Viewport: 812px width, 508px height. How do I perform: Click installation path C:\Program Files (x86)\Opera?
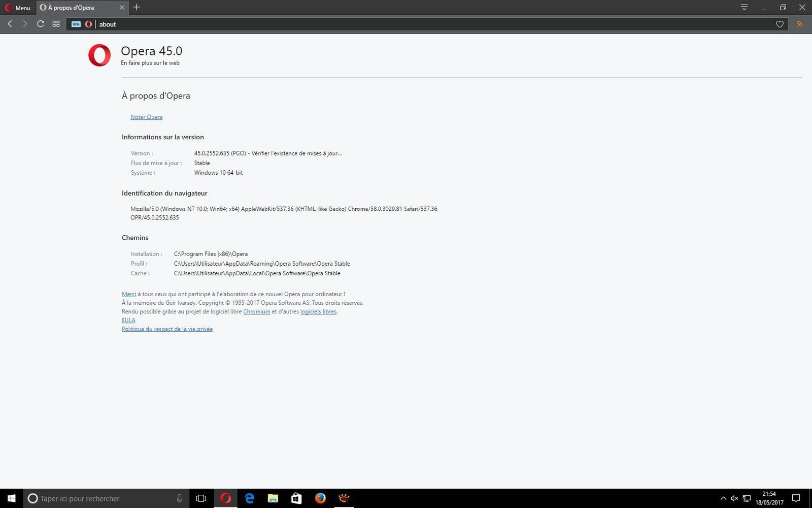(x=211, y=254)
